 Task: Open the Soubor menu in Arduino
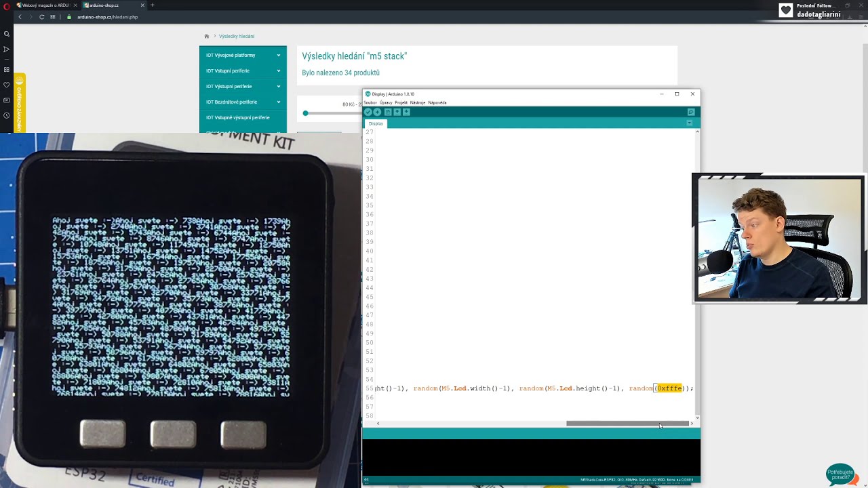pyautogui.click(x=370, y=102)
